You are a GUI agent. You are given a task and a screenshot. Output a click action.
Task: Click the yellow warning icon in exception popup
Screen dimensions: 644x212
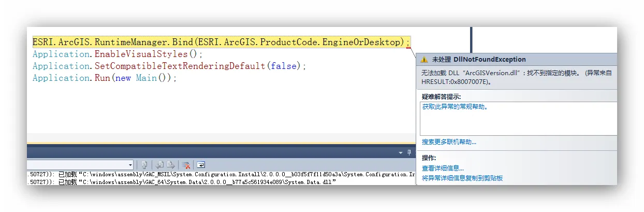pyautogui.click(x=425, y=60)
